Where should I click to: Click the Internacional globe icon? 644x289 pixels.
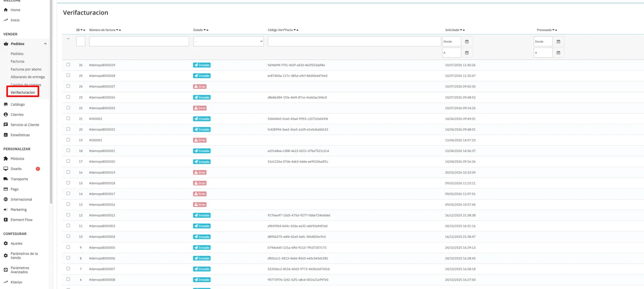coord(6,200)
